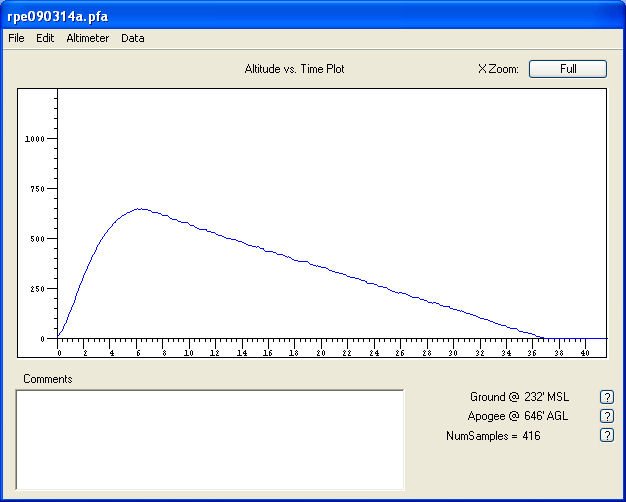Click the NumSamples = 416 text

493,436
